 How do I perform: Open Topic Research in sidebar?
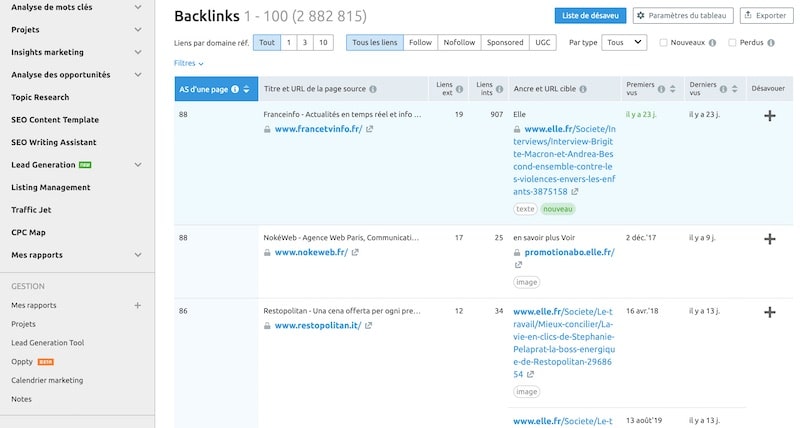tap(40, 97)
